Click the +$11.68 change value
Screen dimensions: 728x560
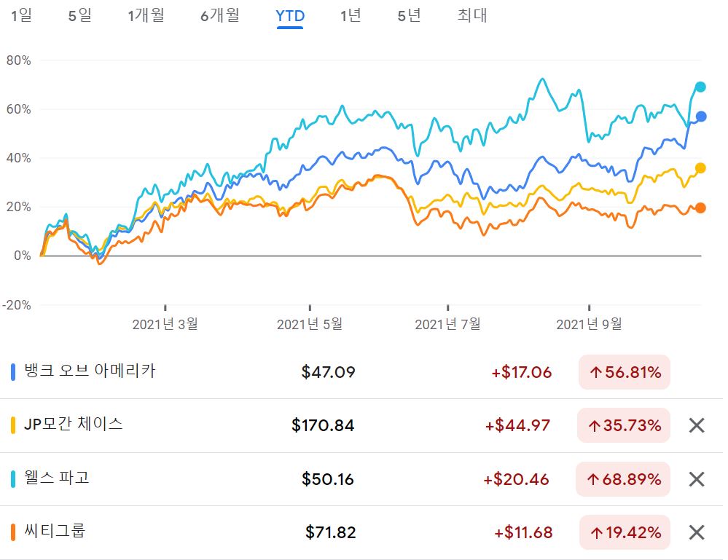(523, 532)
